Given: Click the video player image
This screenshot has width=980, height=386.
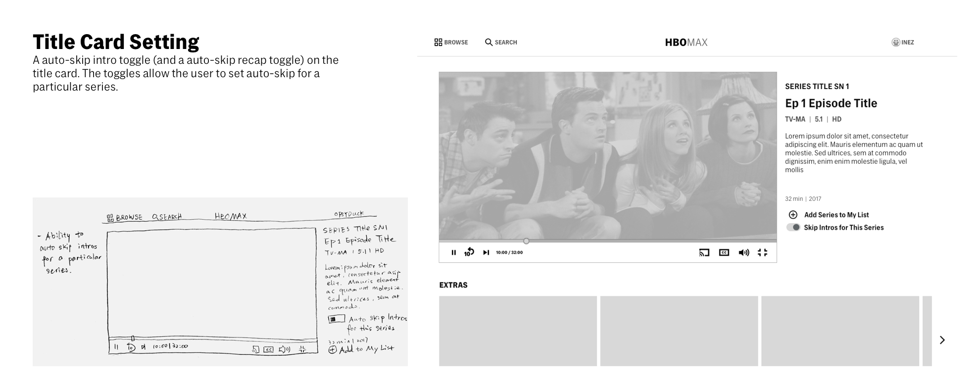Looking at the screenshot, I should (x=608, y=156).
